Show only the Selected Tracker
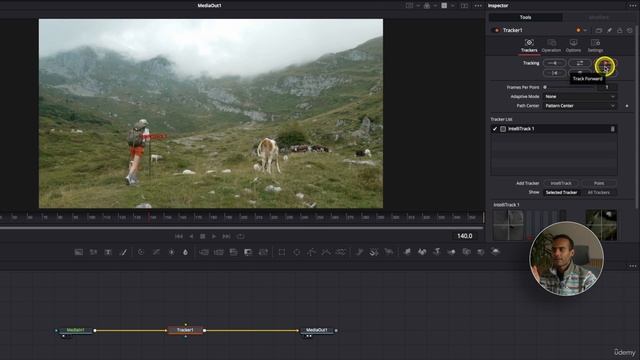This screenshot has width=640, height=360. pyautogui.click(x=561, y=193)
